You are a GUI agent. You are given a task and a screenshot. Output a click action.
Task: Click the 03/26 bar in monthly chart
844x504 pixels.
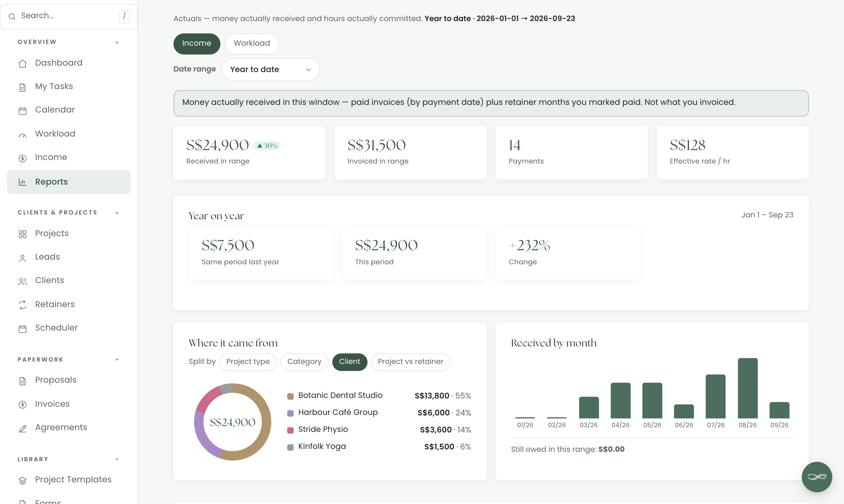coord(589,408)
